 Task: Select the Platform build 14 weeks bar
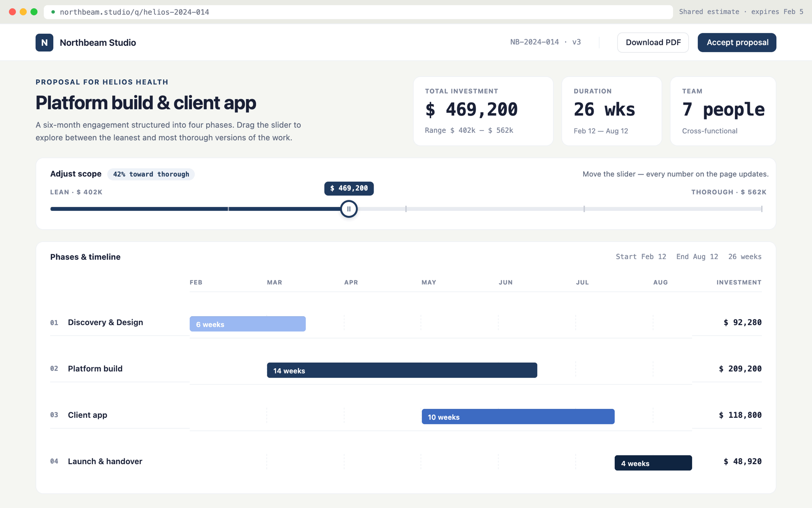click(402, 370)
